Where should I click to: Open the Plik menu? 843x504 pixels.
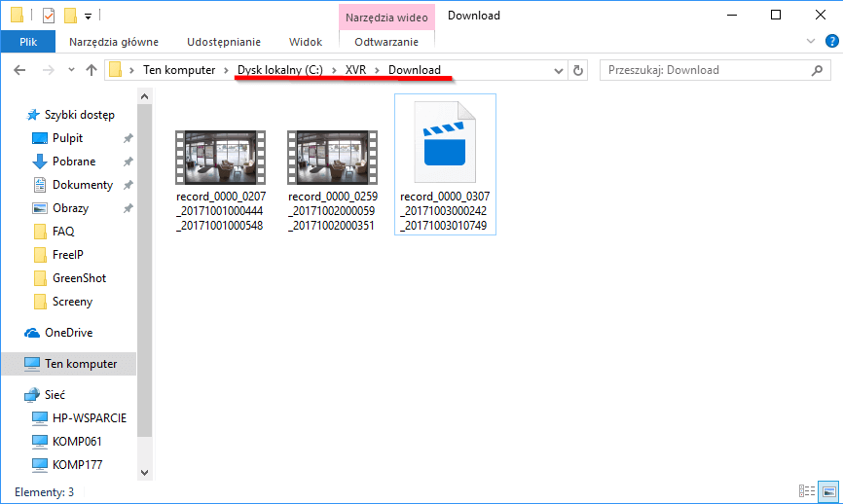(x=28, y=42)
